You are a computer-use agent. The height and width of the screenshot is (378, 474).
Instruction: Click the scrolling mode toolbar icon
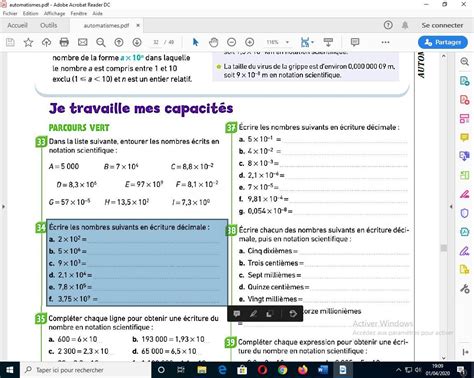(x=328, y=42)
